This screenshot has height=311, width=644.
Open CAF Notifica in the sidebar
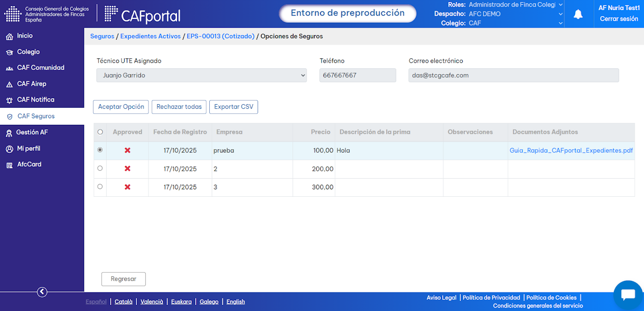(x=36, y=100)
